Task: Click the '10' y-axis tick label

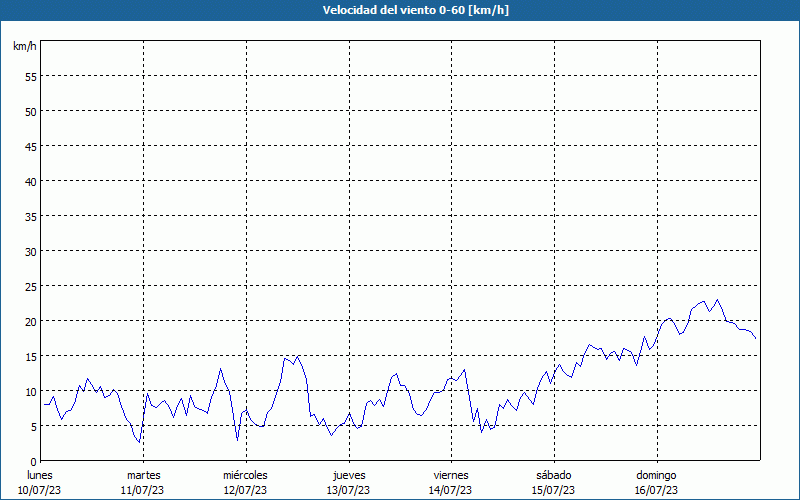Action: point(31,391)
